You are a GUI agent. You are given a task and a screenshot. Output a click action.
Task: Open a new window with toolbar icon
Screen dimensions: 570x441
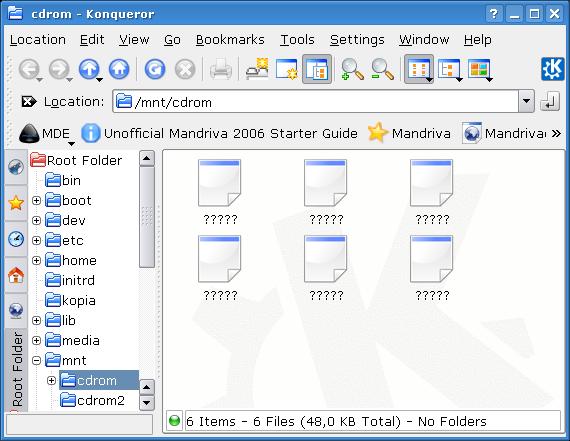257,68
